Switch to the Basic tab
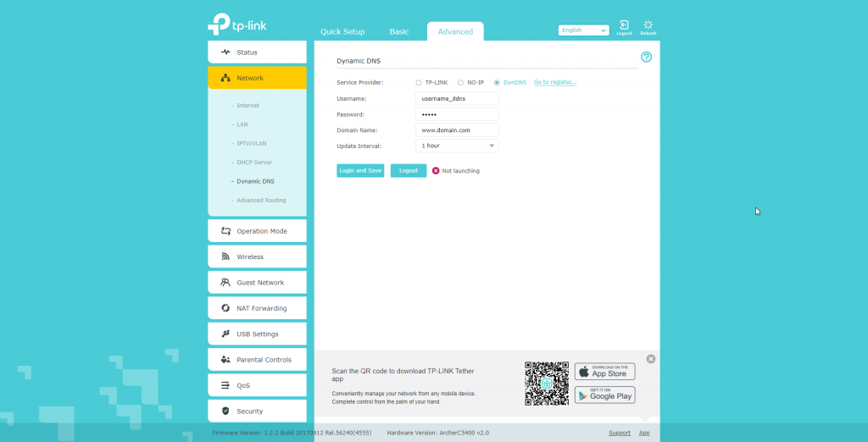868x442 pixels. pyautogui.click(x=398, y=32)
